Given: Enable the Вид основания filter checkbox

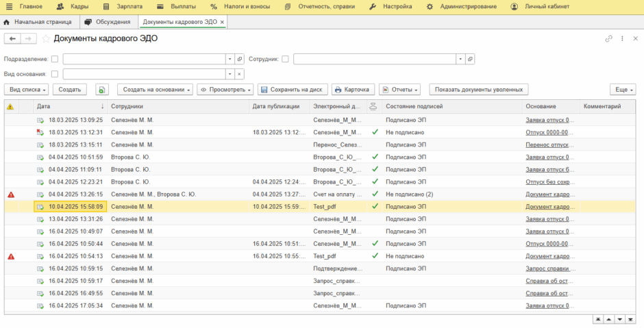Looking at the screenshot, I should 55,75.
